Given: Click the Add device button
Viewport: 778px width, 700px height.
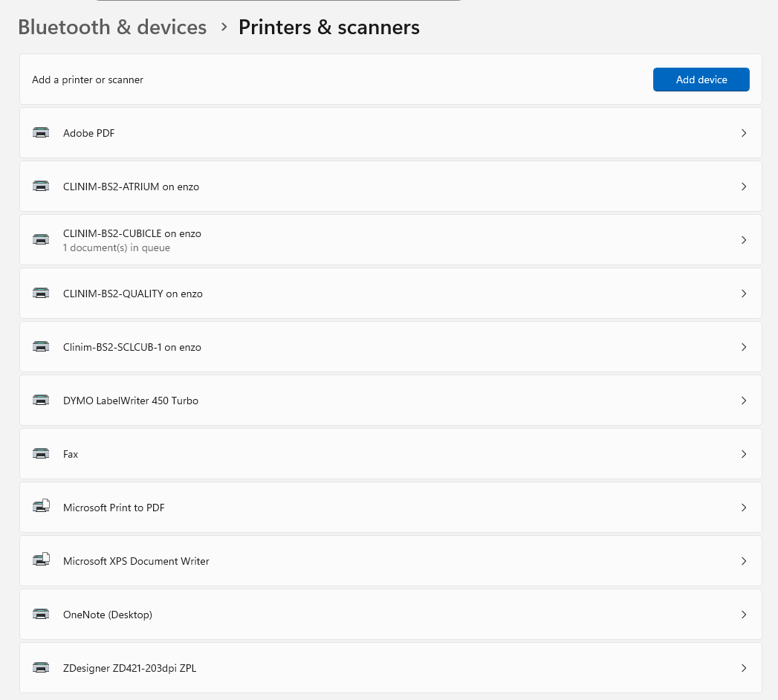Looking at the screenshot, I should (x=701, y=80).
